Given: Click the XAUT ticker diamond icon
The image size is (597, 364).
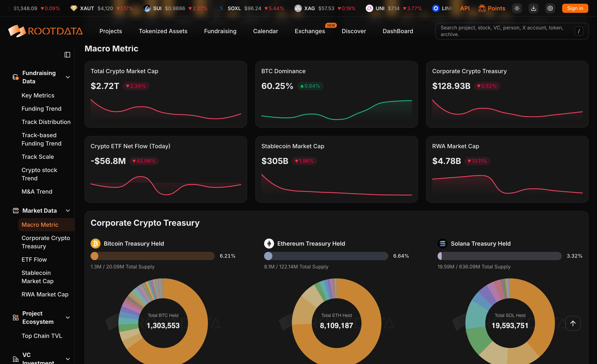Looking at the screenshot, I should tap(74, 8).
